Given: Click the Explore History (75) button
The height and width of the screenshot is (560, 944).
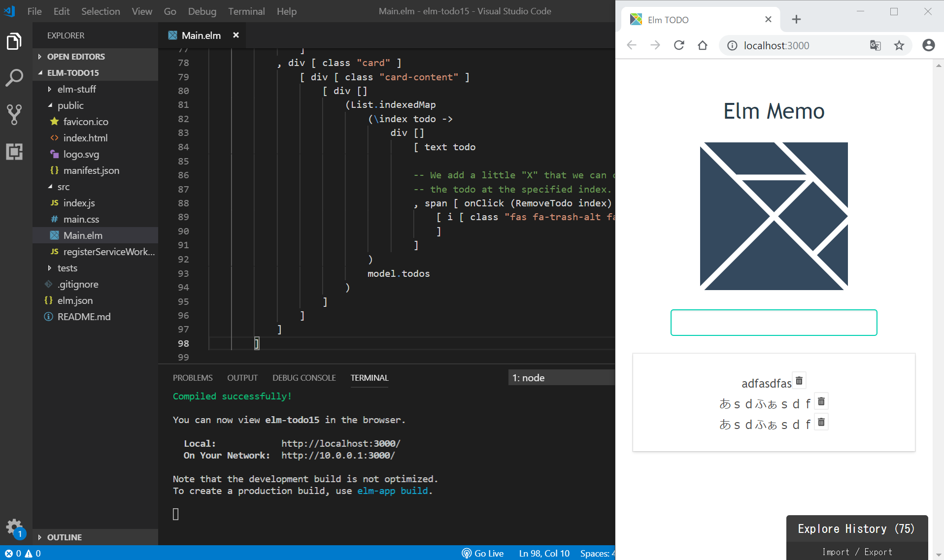Looking at the screenshot, I should [856, 528].
